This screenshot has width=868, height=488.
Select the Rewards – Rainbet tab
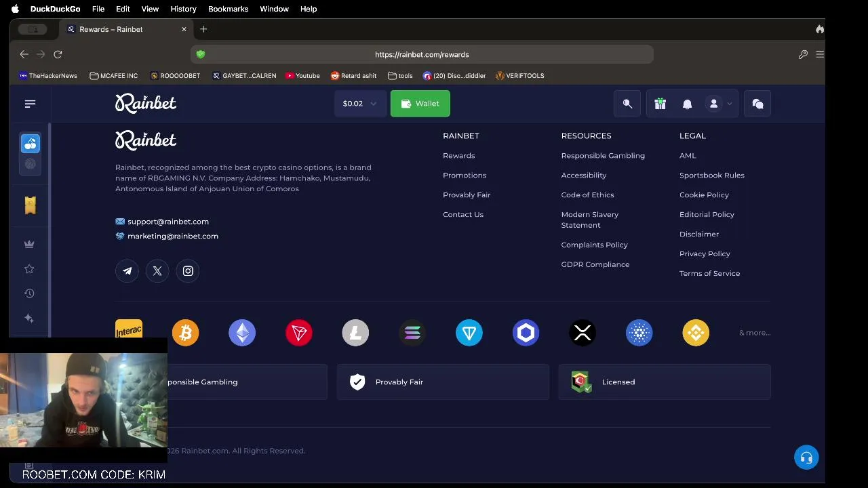pos(126,29)
